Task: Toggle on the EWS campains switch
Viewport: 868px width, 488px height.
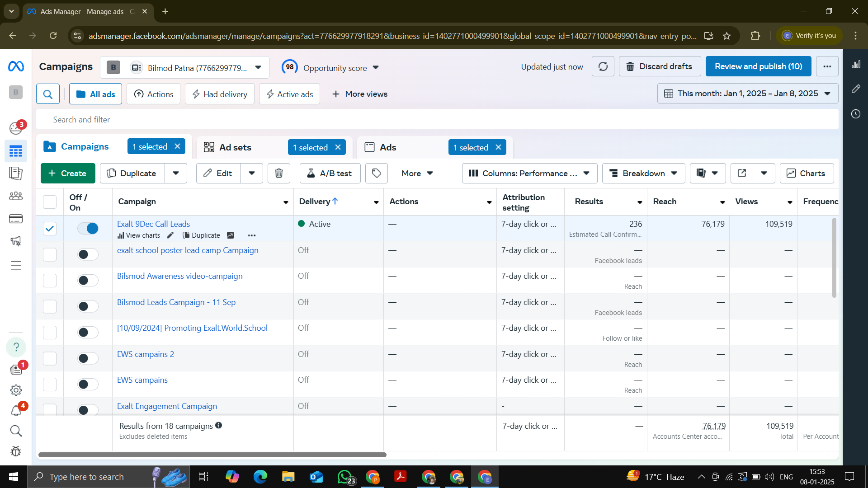Action: pyautogui.click(x=88, y=385)
